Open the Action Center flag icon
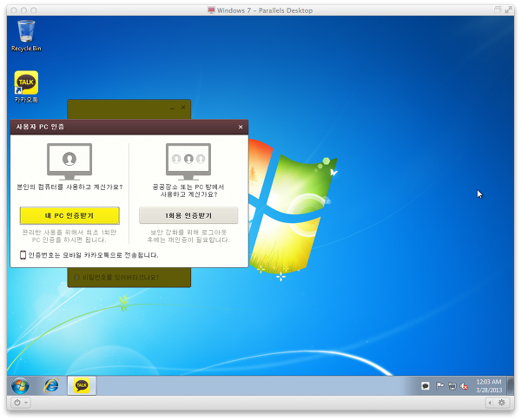Image resolution: width=521 pixels, height=420 pixels. point(439,386)
